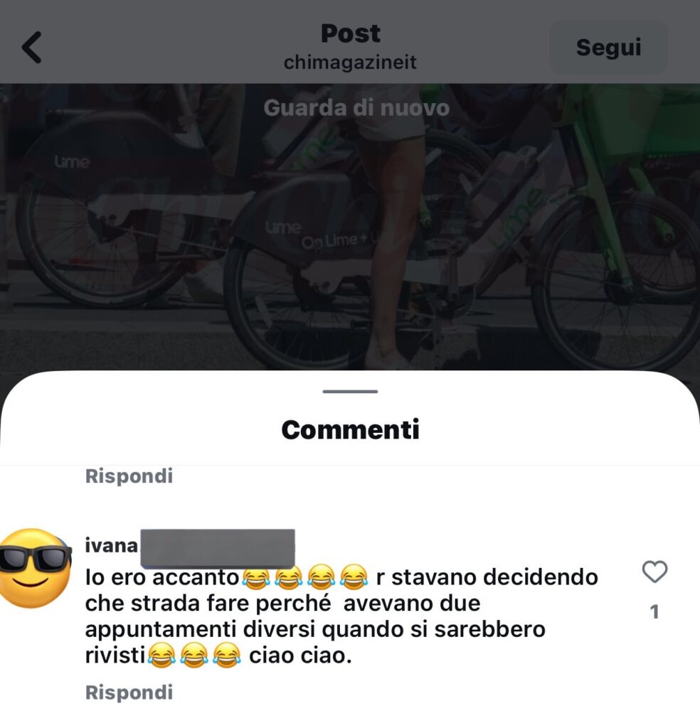Tap the Commenti sheet header
Image resolution: width=700 pixels, height=728 pixels.
coord(350,429)
